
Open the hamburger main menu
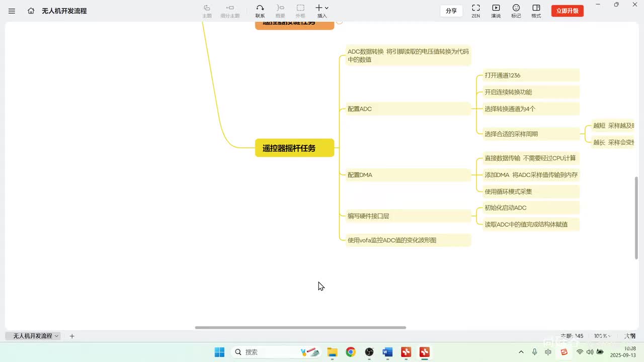pyautogui.click(x=12, y=11)
